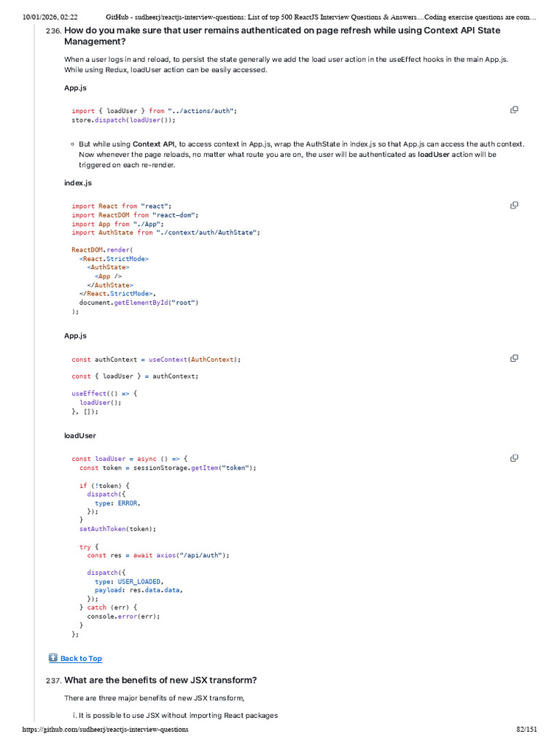Image resolution: width=560 pixels, height=747 pixels.
Task: Open the github.com/sudheerj/reactjs-interview-questions footer URL
Action: pyautogui.click(x=105, y=729)
